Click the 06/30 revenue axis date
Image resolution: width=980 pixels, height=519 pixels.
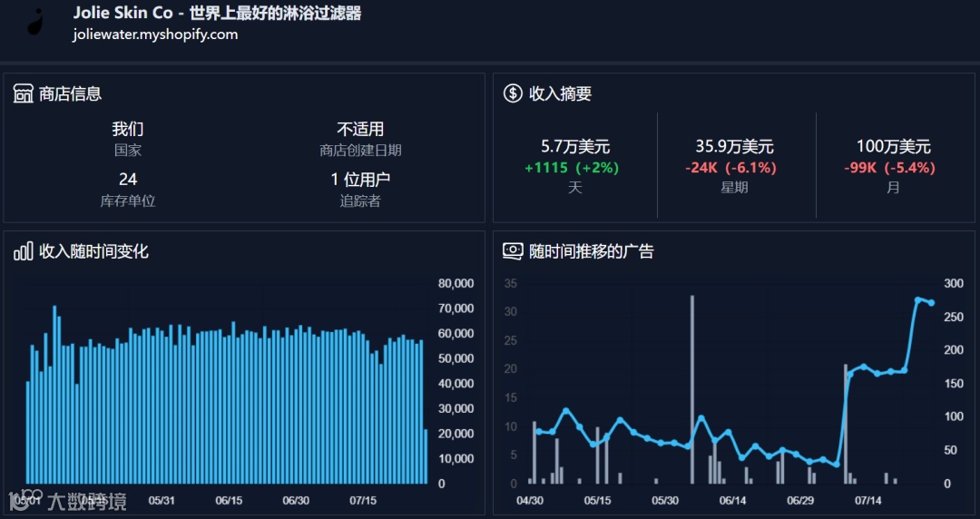pos(296,501)
